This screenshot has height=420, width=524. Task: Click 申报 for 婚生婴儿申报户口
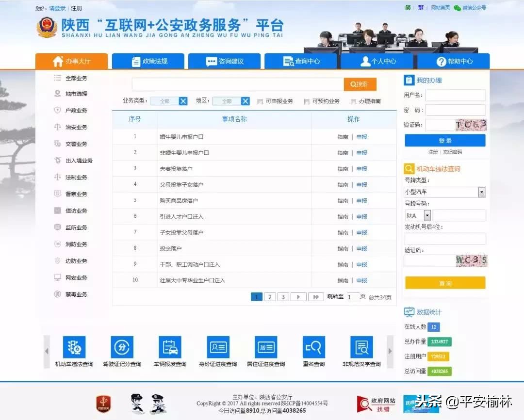tap(361, 137)
